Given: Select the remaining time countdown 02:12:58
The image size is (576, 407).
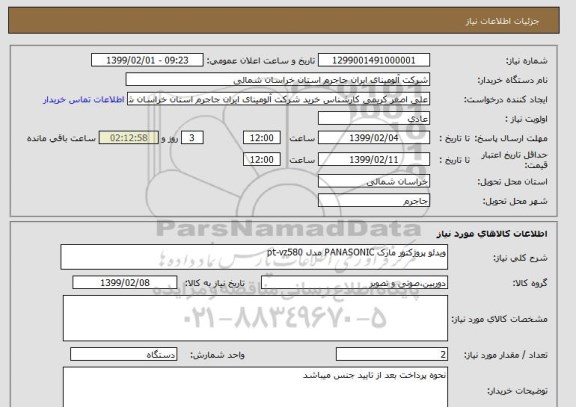Looking at the screenshot, I should 129,138.
